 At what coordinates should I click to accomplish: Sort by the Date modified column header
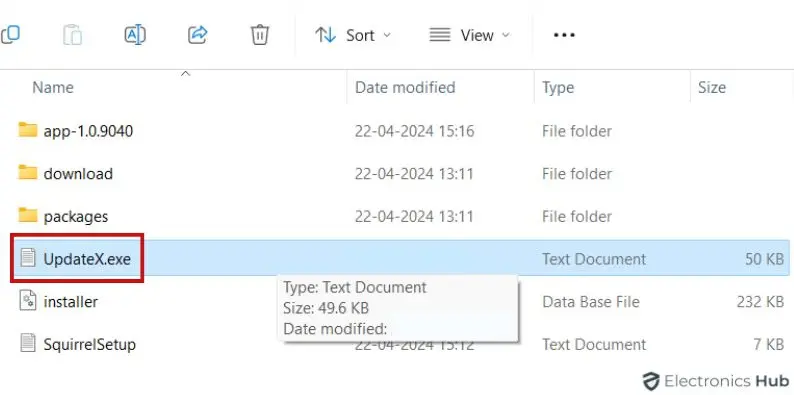[405, 87]
